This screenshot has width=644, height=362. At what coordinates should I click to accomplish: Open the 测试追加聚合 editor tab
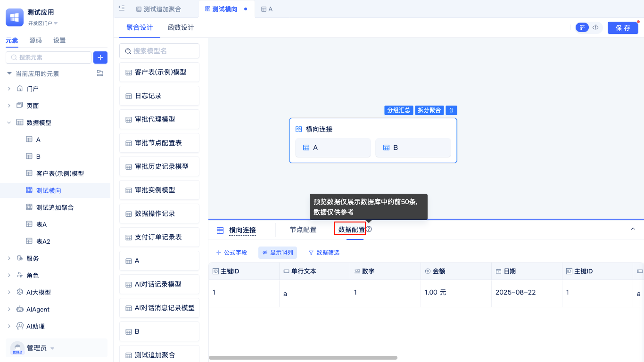(158, 9)
